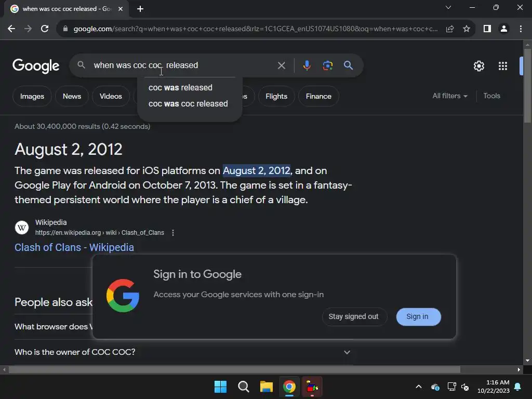Image resolution: width=532 pixels, height=399 pixels.
Task: Open Google quick settings gear
Action: tap(478, 66)
